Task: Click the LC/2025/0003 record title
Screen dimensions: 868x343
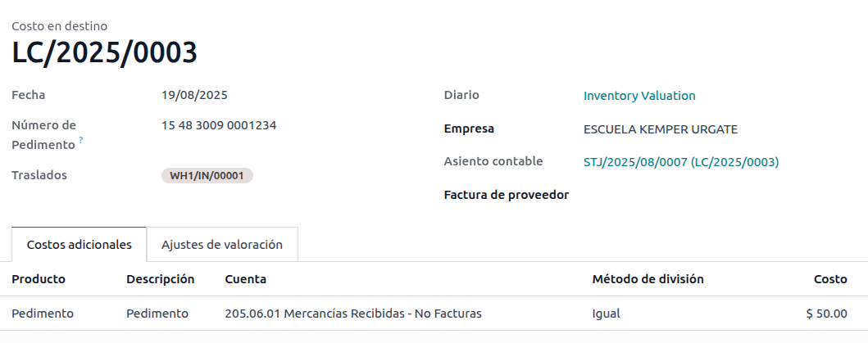Action: (104, 53)
